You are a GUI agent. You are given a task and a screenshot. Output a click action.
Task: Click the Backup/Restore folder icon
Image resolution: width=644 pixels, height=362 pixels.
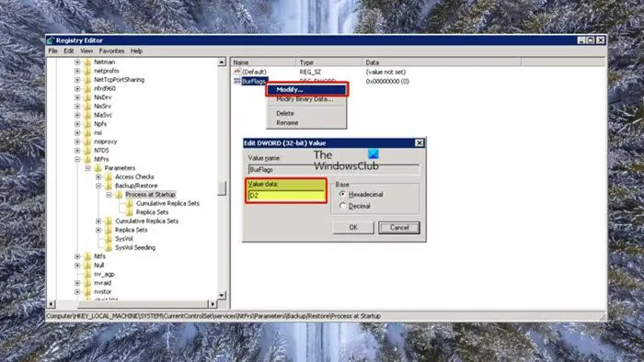[109, 186]
